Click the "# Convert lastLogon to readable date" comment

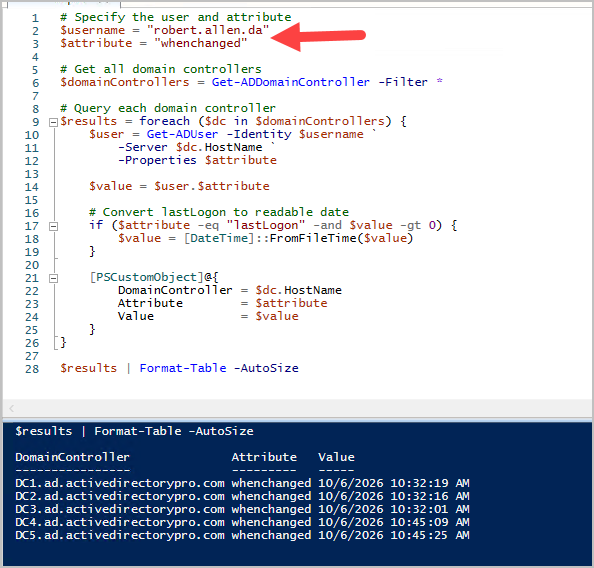[x=219, y=212]
